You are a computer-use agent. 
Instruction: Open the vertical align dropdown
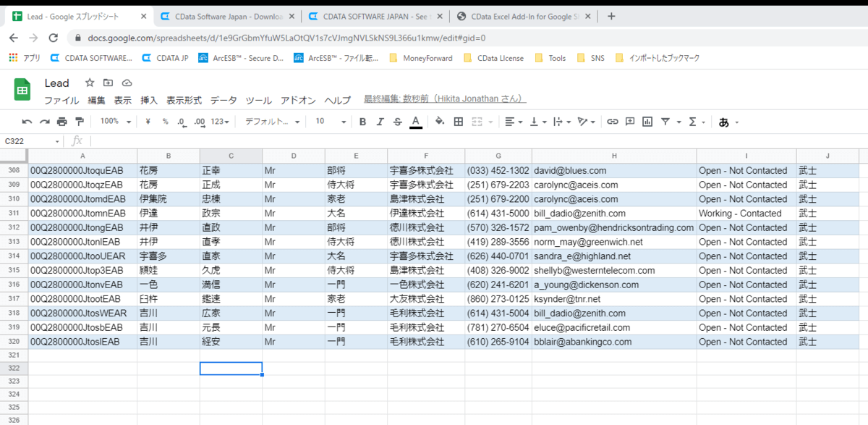tap(538, 122)
